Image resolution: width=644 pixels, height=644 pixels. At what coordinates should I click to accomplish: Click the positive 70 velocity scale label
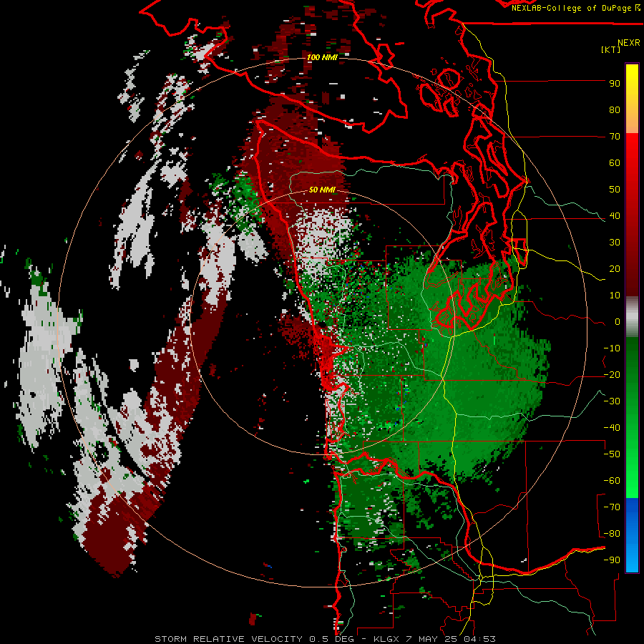615,137
